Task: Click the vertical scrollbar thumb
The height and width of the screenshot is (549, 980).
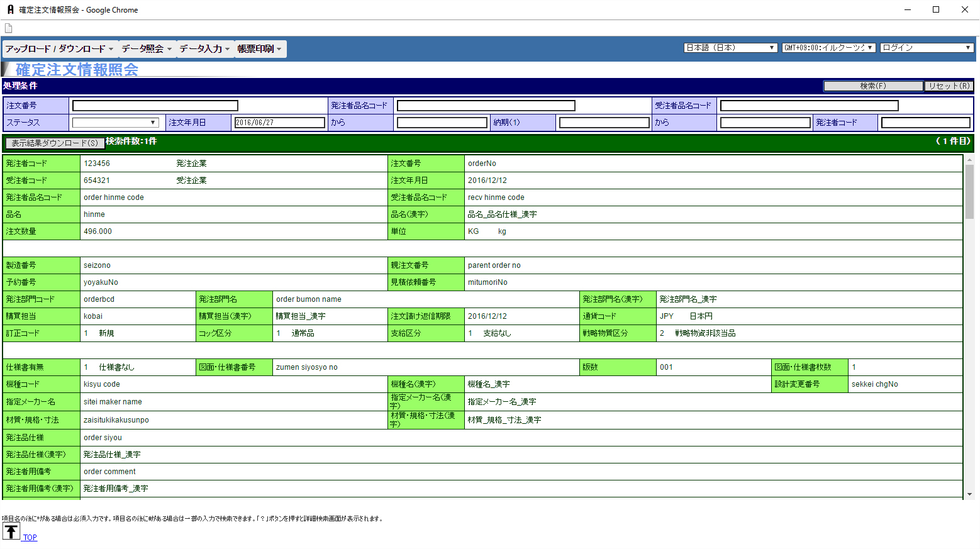Action: click(969, 192)
